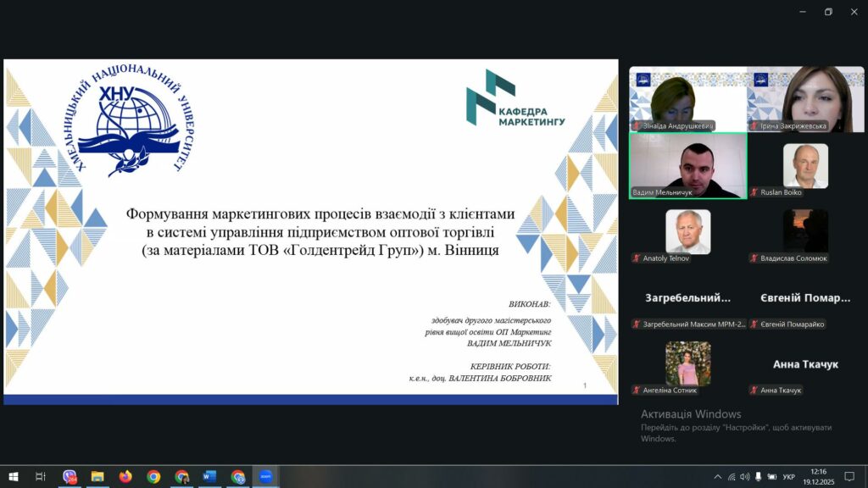Open the УКР language switcher
Image resolution: width=868 pixels, height=488 pixels.
789,477
